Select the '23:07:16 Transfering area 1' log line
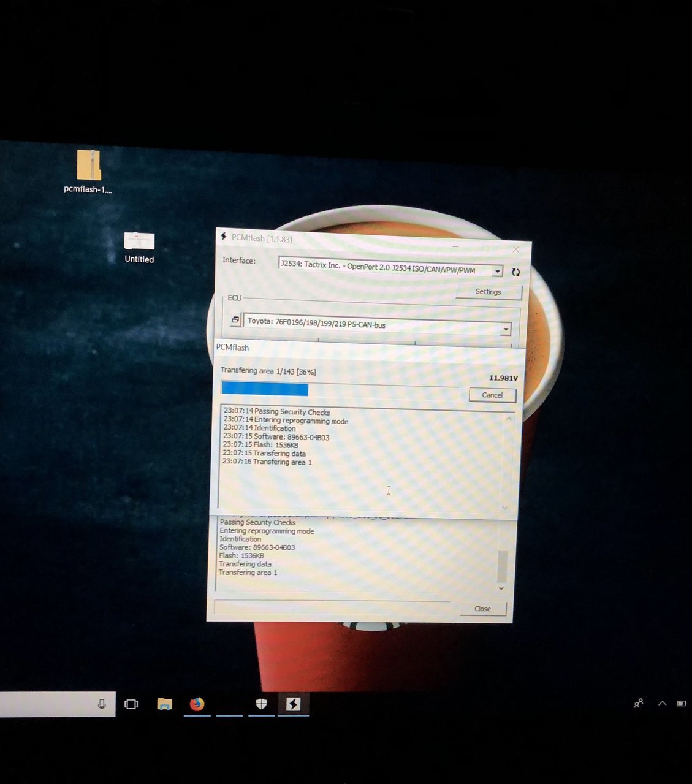The image size is (692, 784). tap(267, 462)
